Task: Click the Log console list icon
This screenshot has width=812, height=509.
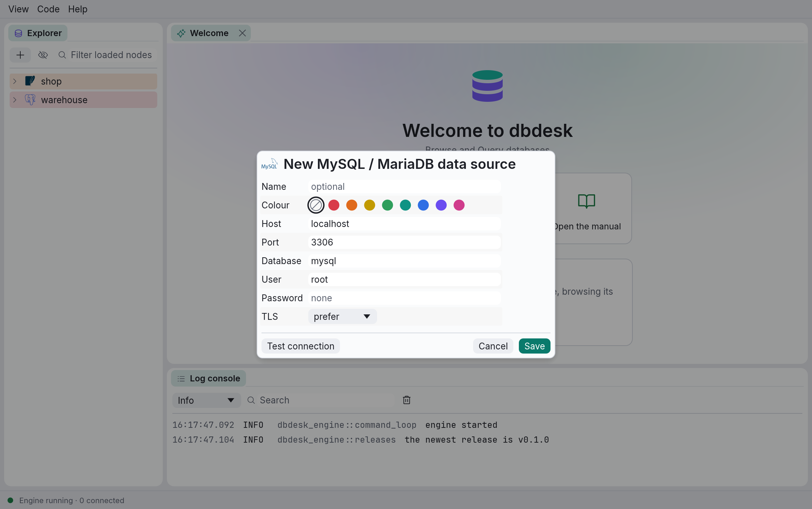Action: [x=181, y=379]
